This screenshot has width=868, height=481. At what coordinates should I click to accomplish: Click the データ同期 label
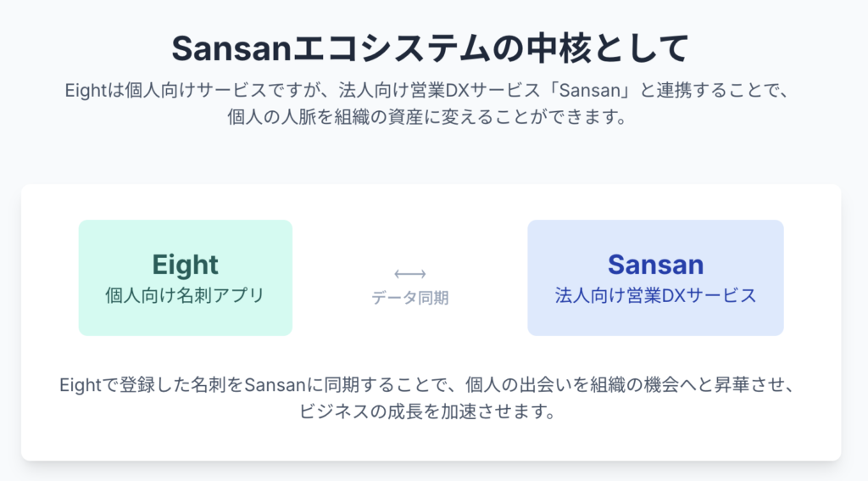[409, 298]
